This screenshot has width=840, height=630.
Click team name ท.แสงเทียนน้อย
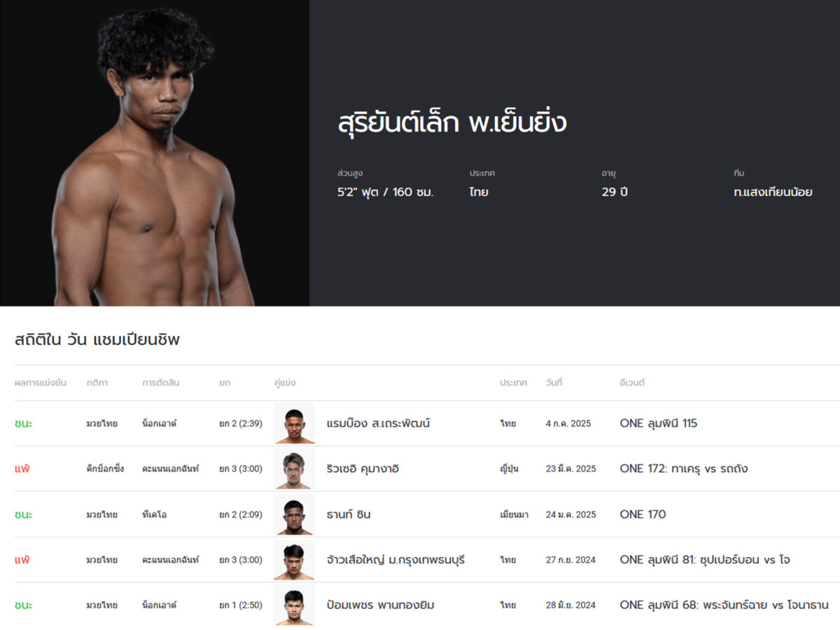point(773,192)
